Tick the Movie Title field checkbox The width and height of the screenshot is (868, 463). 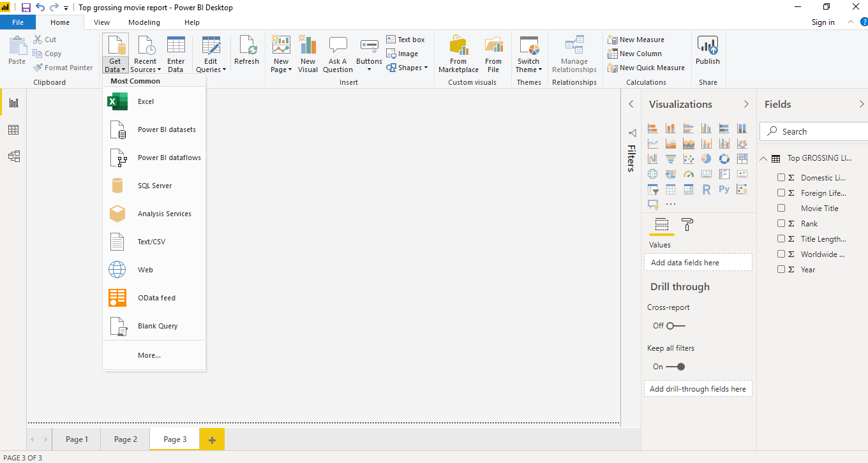pos(781,208)
